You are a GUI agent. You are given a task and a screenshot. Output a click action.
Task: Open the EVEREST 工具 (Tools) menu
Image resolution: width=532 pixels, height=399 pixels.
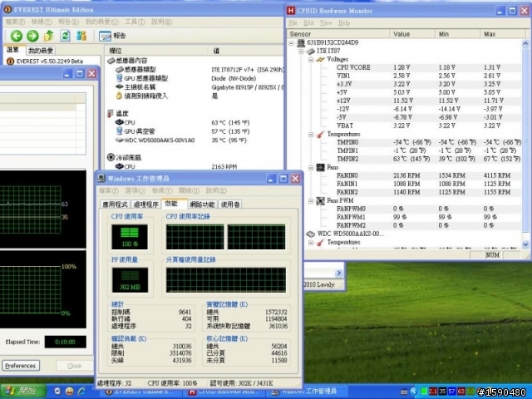pyautogui.click(x=135, y=22)
